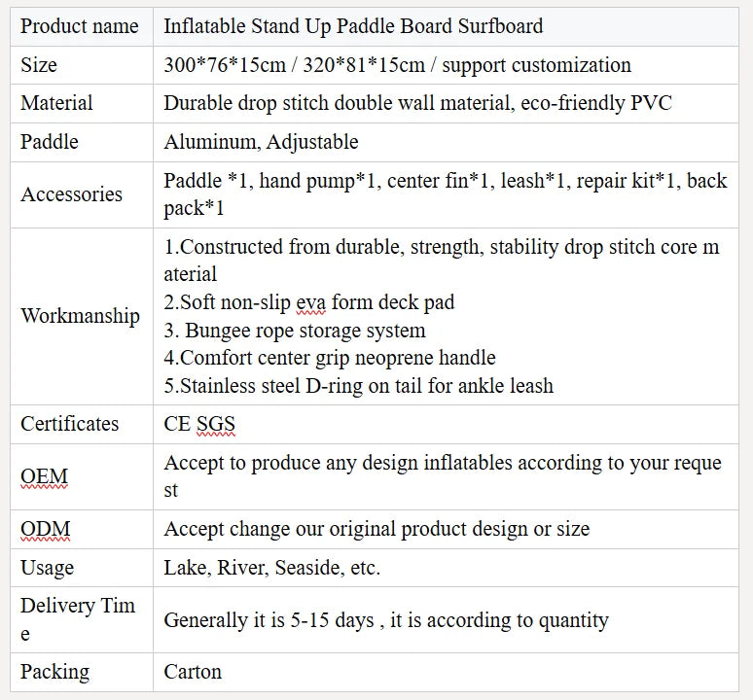Image resolution: width=753 pixels, height=700 pixels.
Task: Click the 300*76*15cm size value cell
Action: [397, 65]
